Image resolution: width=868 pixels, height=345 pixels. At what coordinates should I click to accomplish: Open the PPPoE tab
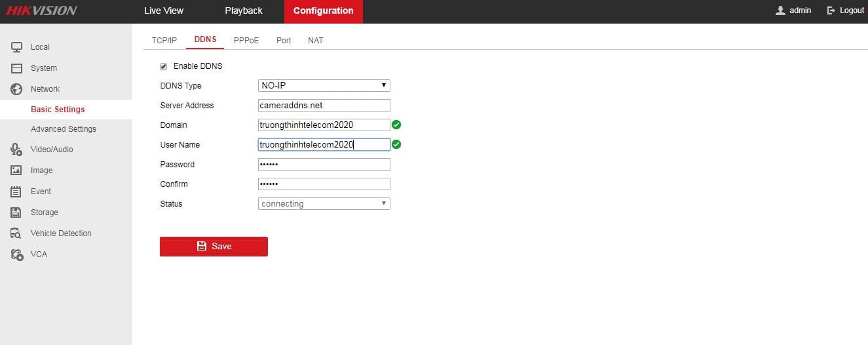tap(246, 41)
